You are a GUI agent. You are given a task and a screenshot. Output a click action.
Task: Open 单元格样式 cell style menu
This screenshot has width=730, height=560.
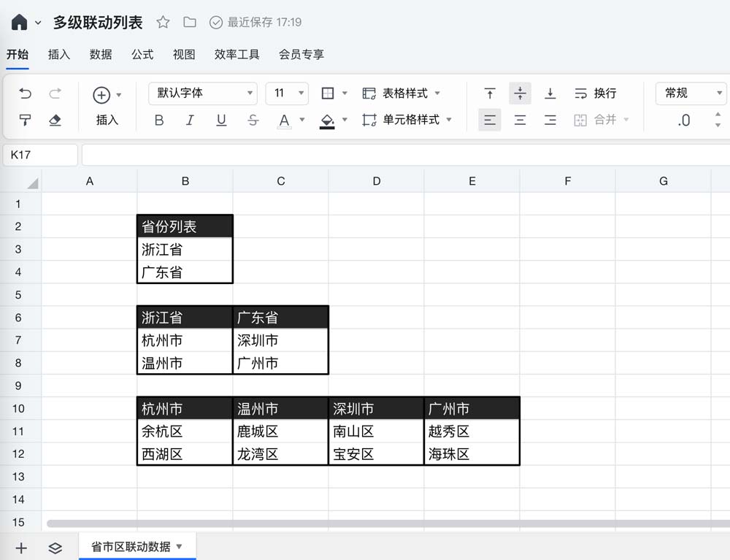(407, 120)
